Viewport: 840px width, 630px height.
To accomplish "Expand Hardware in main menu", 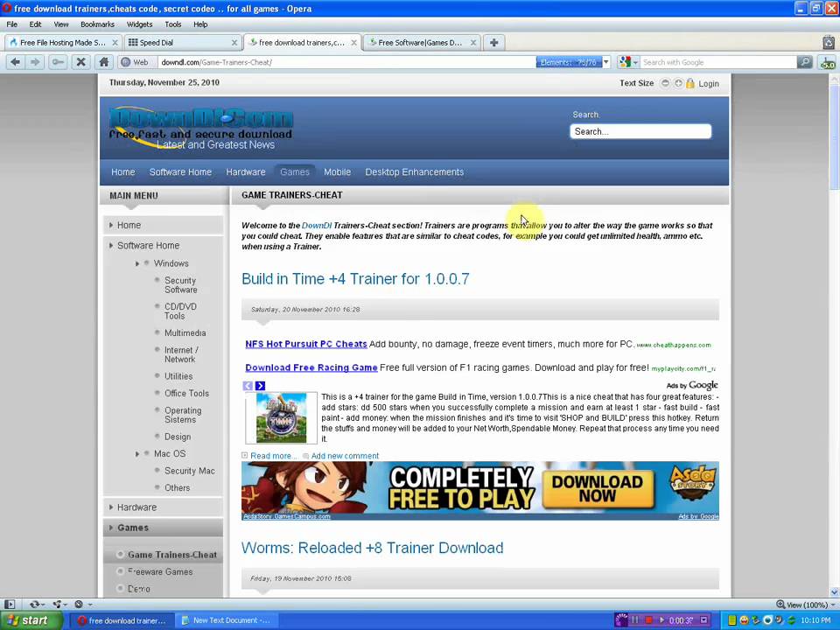I will coord(163,507).
